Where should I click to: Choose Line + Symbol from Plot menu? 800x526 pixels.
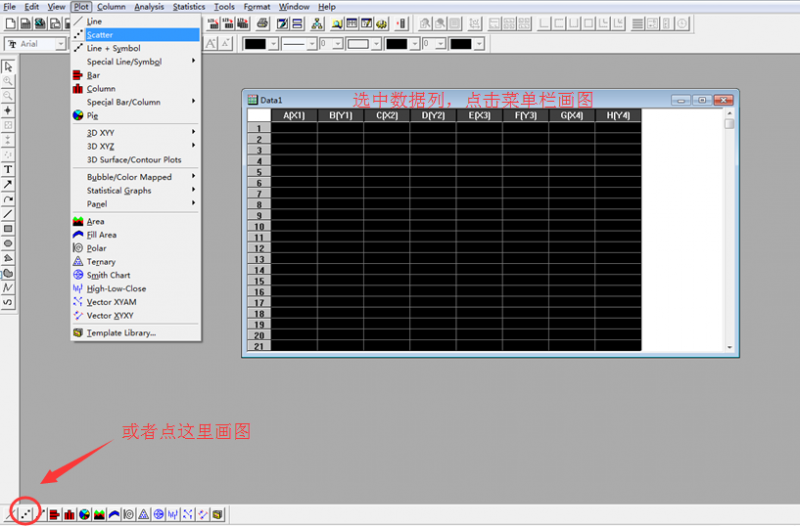click(x=135, y=48)
